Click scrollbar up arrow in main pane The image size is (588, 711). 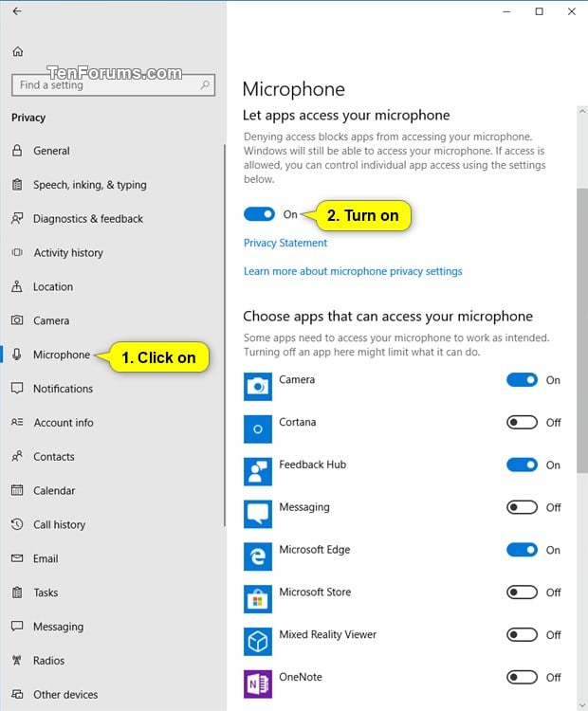582,111
